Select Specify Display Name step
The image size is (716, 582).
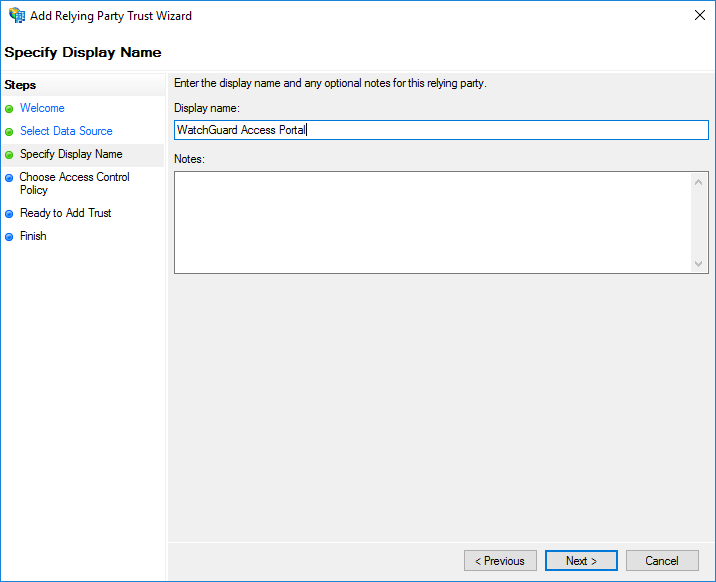pyautogui.click(x=71, y=154)
